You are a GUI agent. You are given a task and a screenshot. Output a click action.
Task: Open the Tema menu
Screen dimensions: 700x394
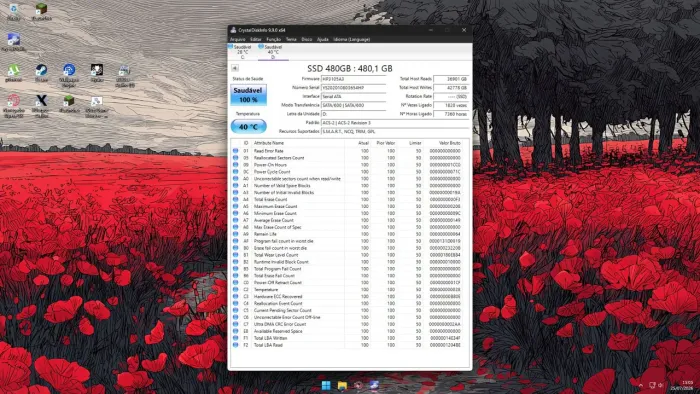[291, 39]
